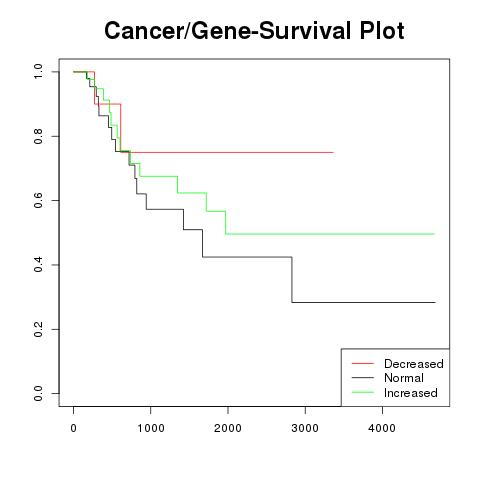Click the red Decreased curve plateau
The width and height of the screenshot is (480, 480).
[x=232, y=152]
